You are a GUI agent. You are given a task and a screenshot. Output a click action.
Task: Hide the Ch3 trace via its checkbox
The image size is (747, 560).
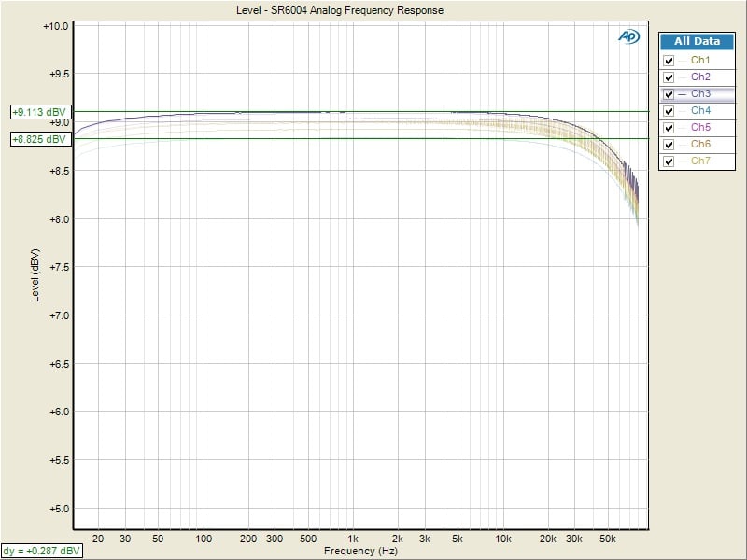(x=669, y=94)
